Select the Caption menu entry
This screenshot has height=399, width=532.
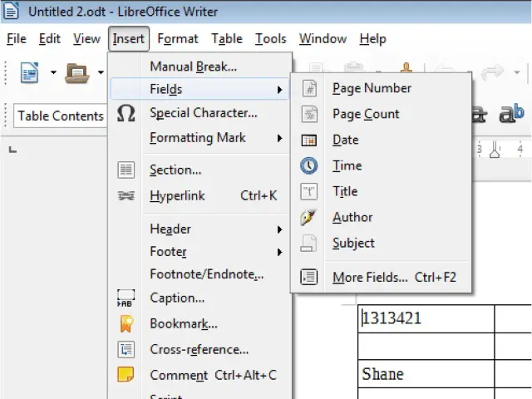pos(200,298)
